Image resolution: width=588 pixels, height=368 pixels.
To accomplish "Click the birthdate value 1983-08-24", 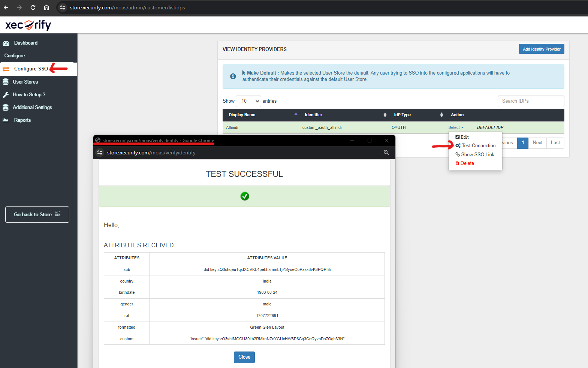I will 267,293.
